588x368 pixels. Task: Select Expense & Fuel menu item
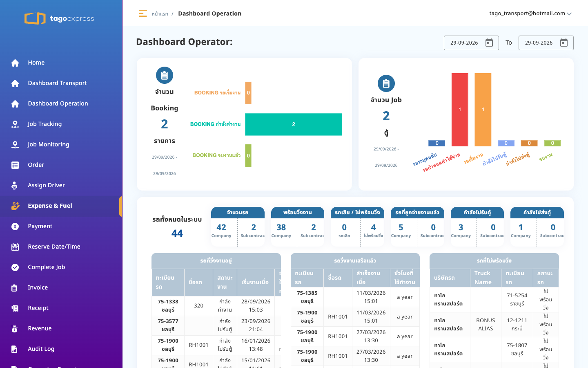point(61,206)
